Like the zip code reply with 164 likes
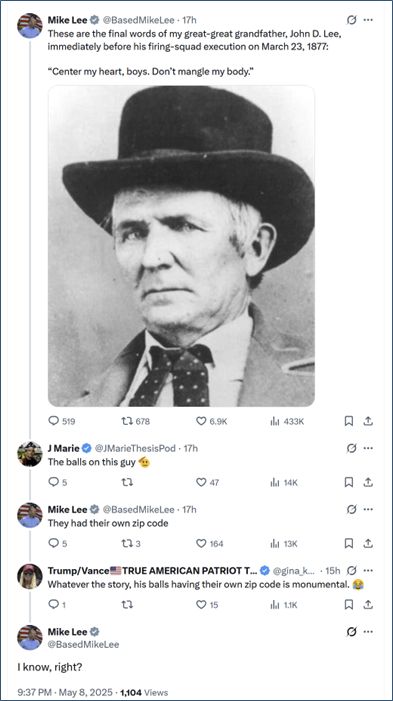Image resolution: width=393 pixels, height=701 pixels. tap(210, 544)
